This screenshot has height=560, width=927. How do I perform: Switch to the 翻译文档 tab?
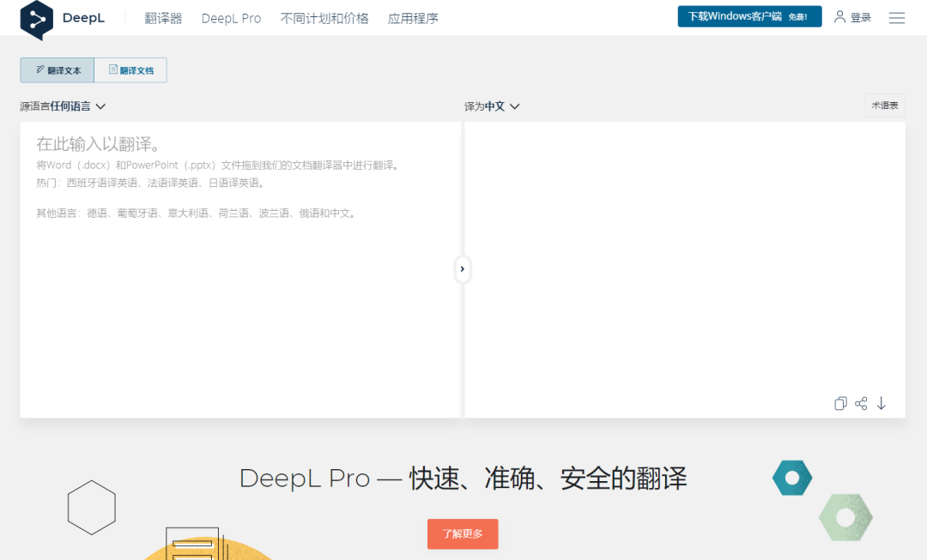point(130,70)
